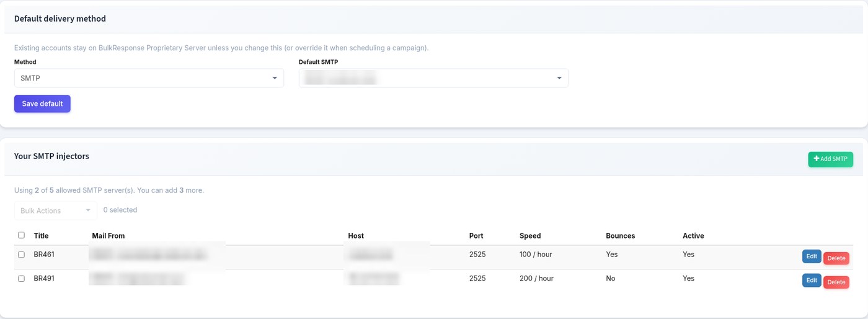Click the plus icon on Add SMTP
868x319 pixels.
pyautogui.click(x=817, y=159)
